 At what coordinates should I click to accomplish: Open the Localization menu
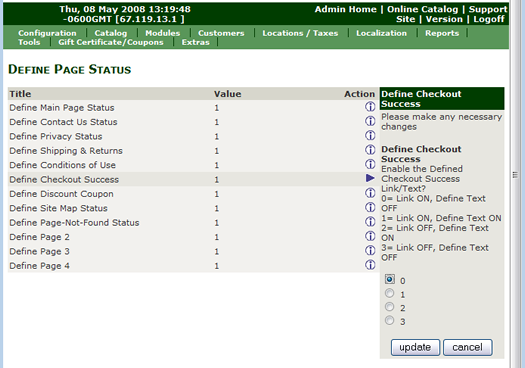[381, 33]
